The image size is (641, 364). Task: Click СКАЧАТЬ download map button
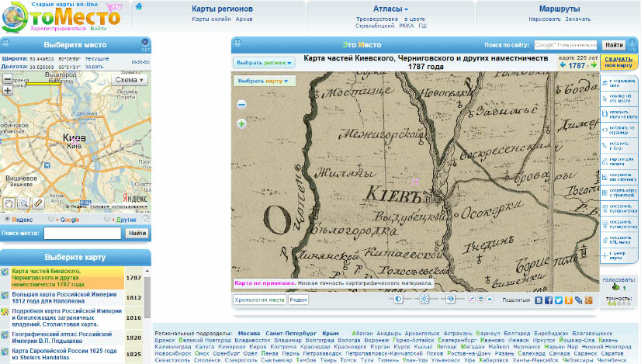tap(618, 62)
